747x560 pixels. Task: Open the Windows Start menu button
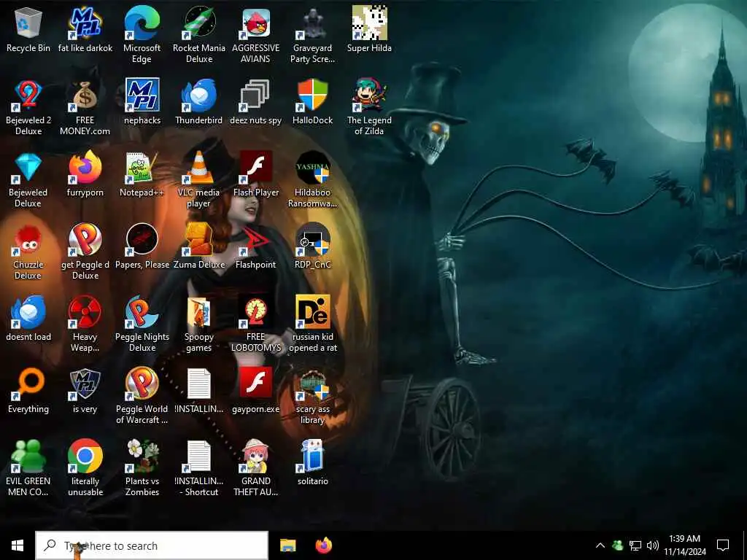(x=18, y=545)
